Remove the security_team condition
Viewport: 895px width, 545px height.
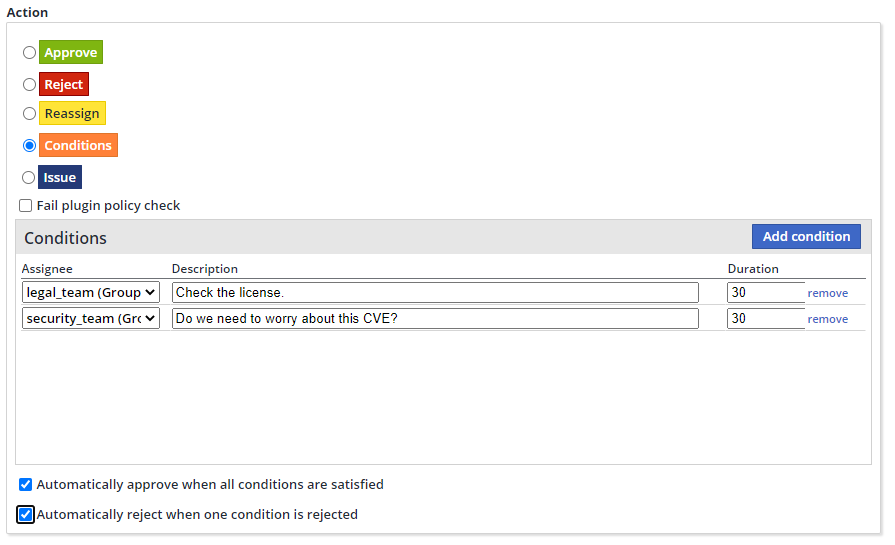(828, 320)
